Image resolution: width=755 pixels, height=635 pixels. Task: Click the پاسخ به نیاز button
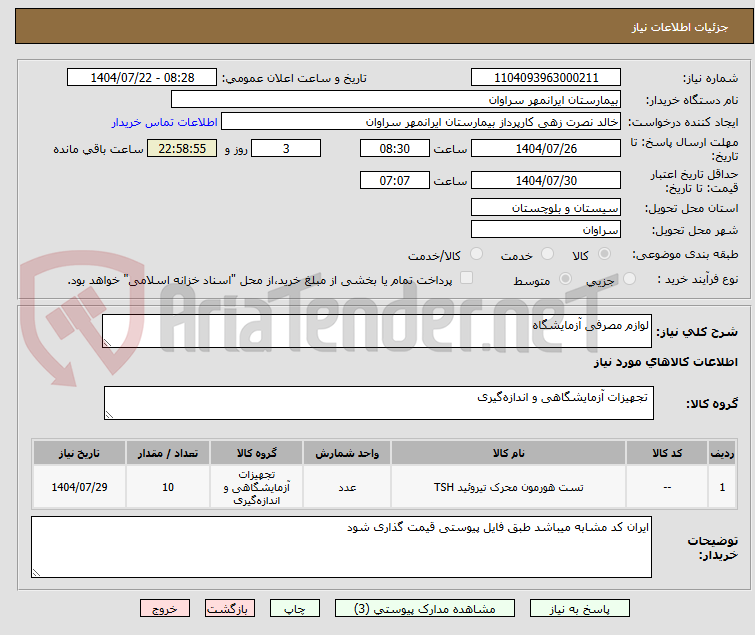(580, 609)
